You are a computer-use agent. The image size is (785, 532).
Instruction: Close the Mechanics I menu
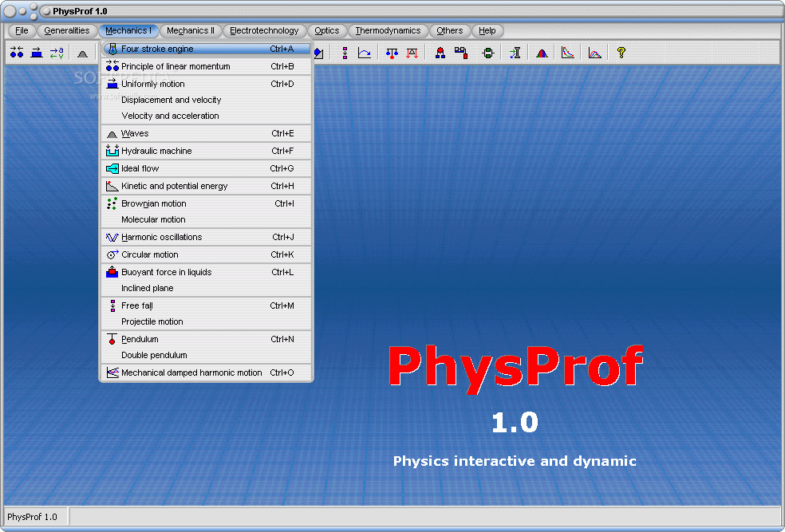(x=128, y=30)
